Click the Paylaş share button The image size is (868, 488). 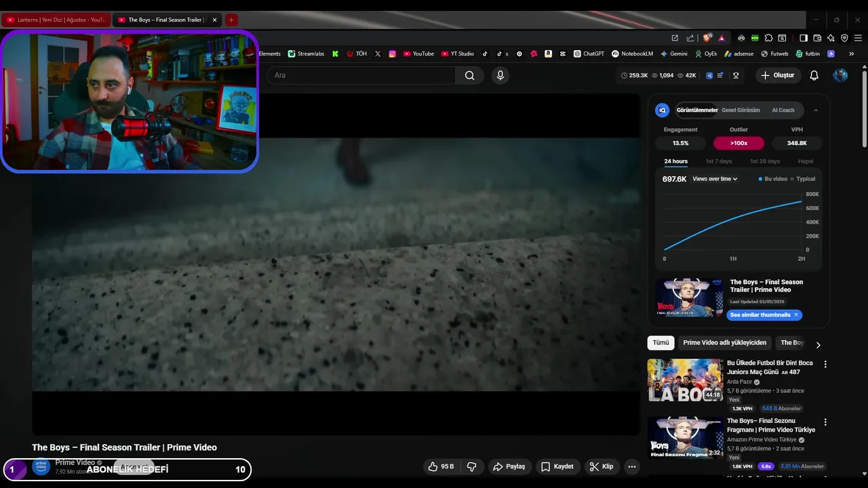(x=509, y=466)
